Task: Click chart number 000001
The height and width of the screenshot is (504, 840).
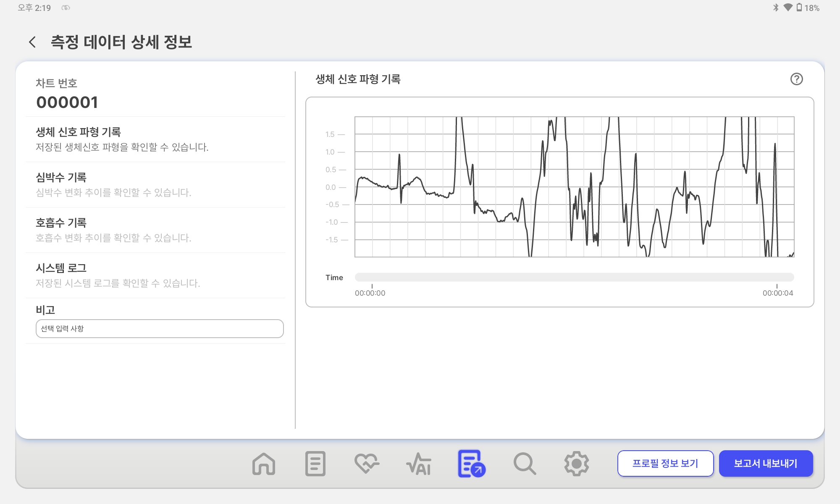Action: 67,102
